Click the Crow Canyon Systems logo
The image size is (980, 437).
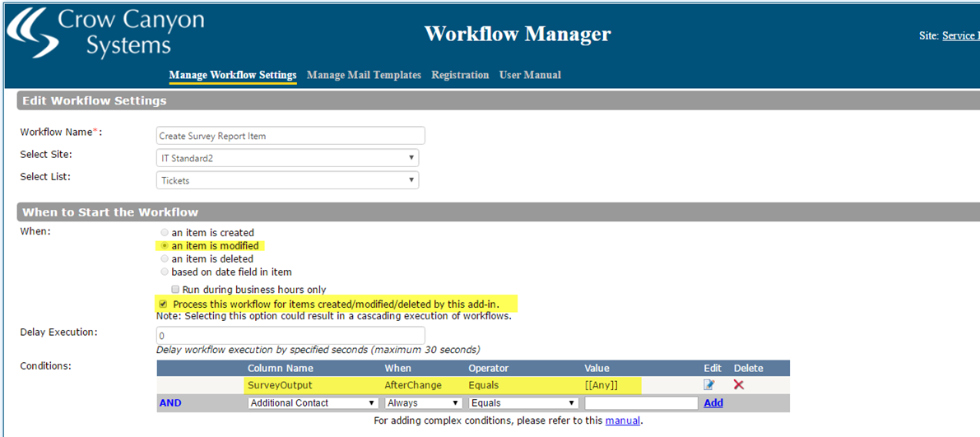coord(105,35)
